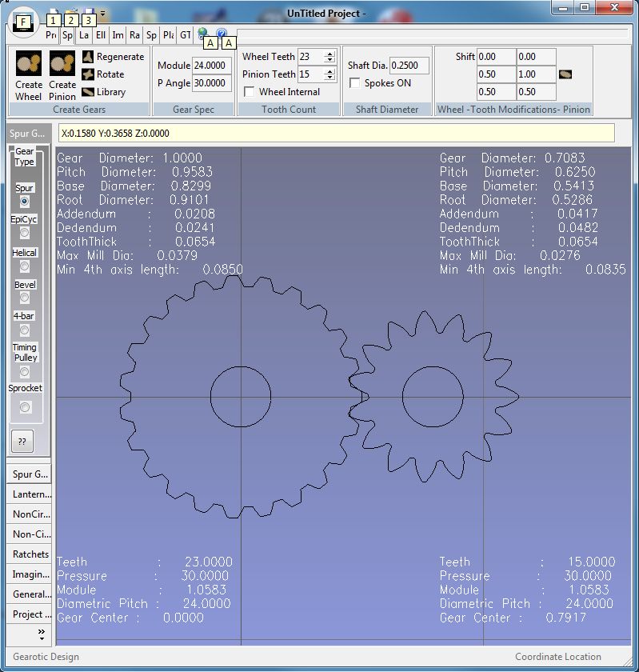Click the wheel Shift field showing 0.00
The width and height of the screenshot is (639, 672).
[x=497, y=57]
